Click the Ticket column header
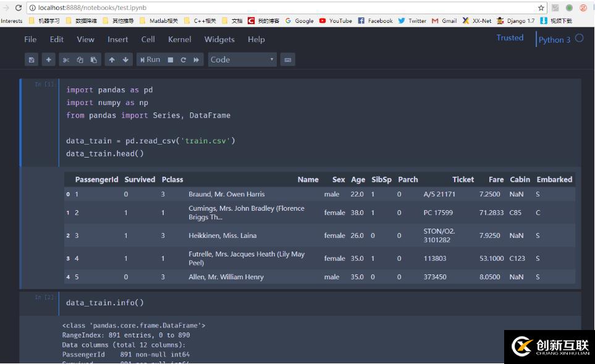 [x=463, y=180]
